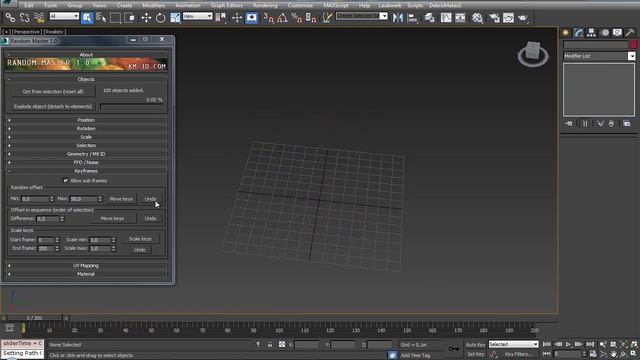Open the Utilities command panel tab
Screen dimensions: 640x360
[x=630, y=33]
